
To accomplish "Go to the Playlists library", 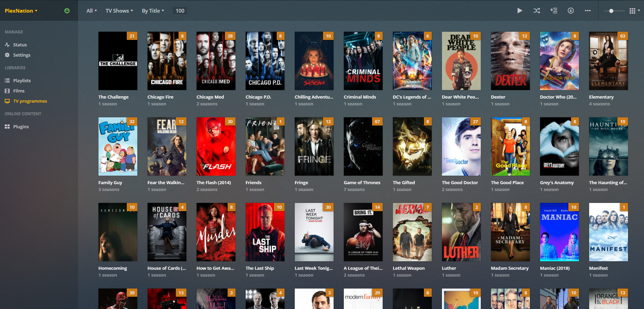I will click(22, 80).
